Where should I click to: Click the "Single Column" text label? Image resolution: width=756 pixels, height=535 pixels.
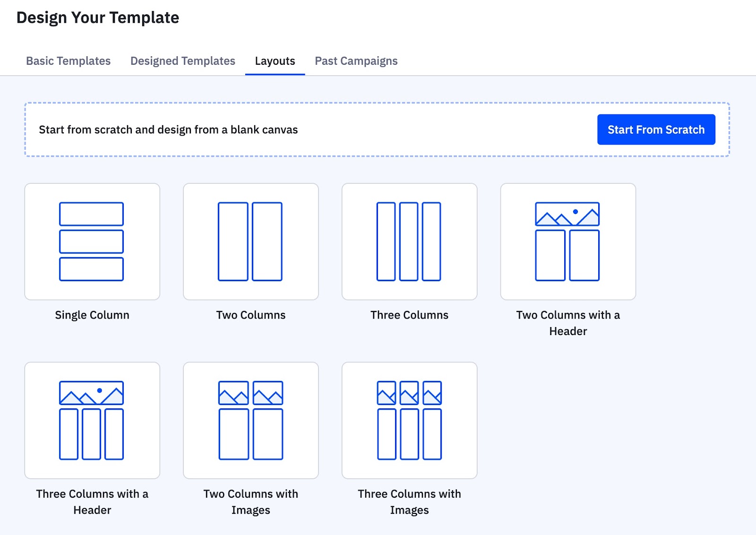pyautogui.click(x=92, y=315)
